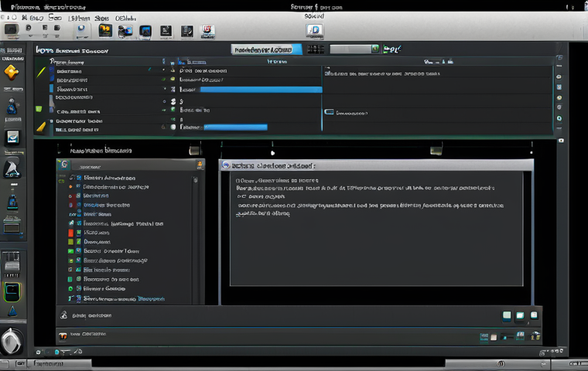Click the olive swatch below the red swatch

(70, 242)
